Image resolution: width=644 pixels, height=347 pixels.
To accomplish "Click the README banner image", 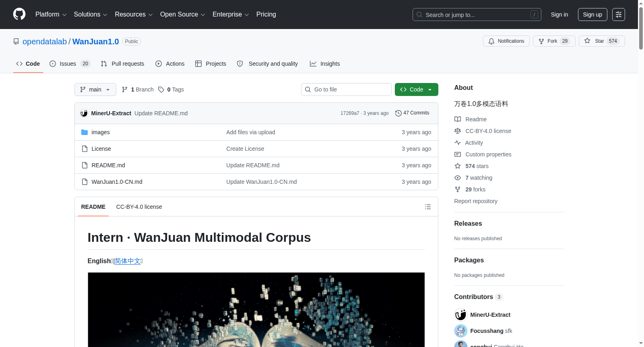I will 256,310.
